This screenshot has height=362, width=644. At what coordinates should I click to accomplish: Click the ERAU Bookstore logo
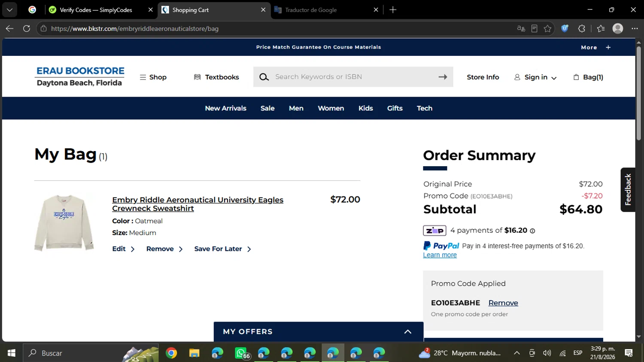click(80, 76)
